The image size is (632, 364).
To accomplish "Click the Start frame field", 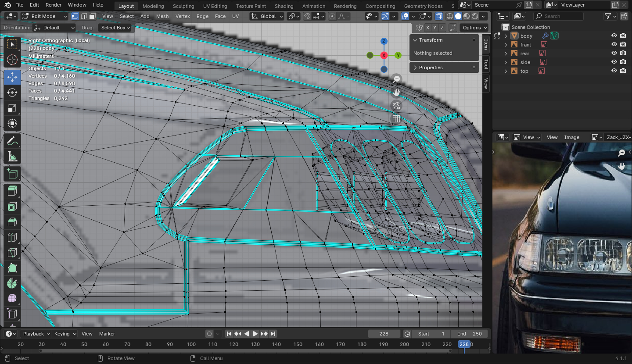I will 431,334.
